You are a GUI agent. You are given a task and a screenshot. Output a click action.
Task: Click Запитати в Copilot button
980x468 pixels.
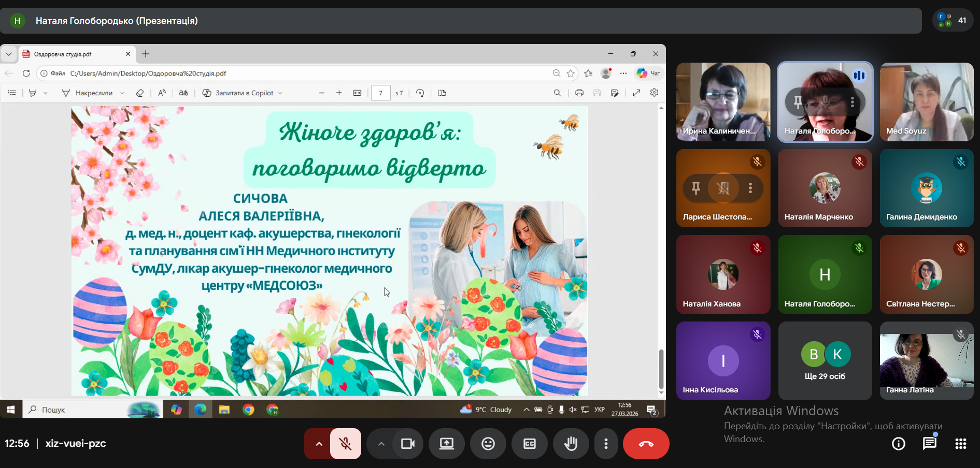pyautogui.click(x=243, y=93)
